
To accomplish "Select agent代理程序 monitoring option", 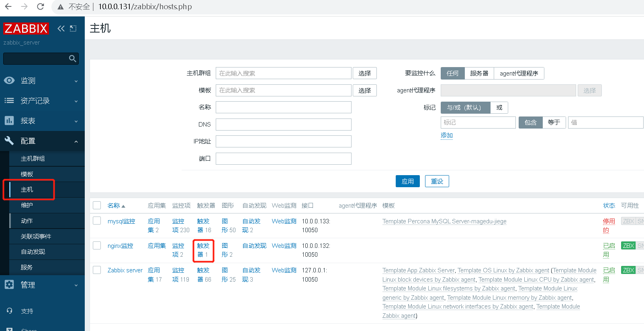I will [x=519, y=73].
